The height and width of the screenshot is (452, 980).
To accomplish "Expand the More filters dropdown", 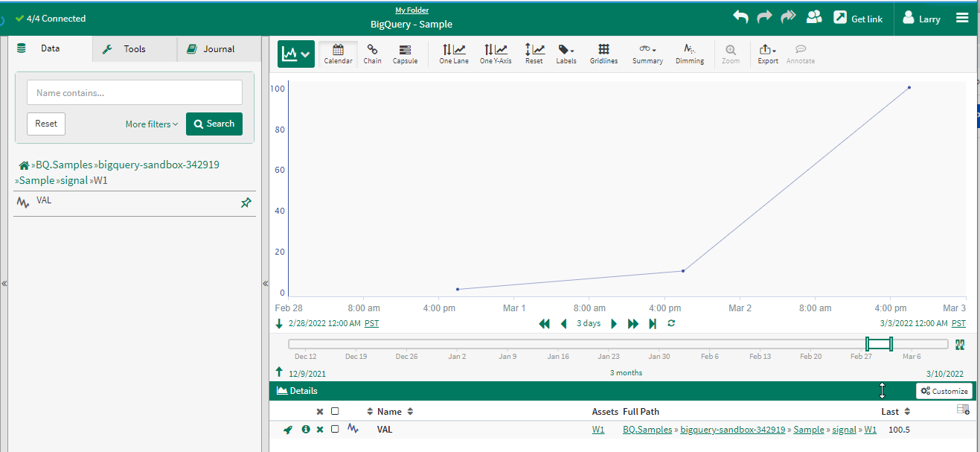I will 152,124.
